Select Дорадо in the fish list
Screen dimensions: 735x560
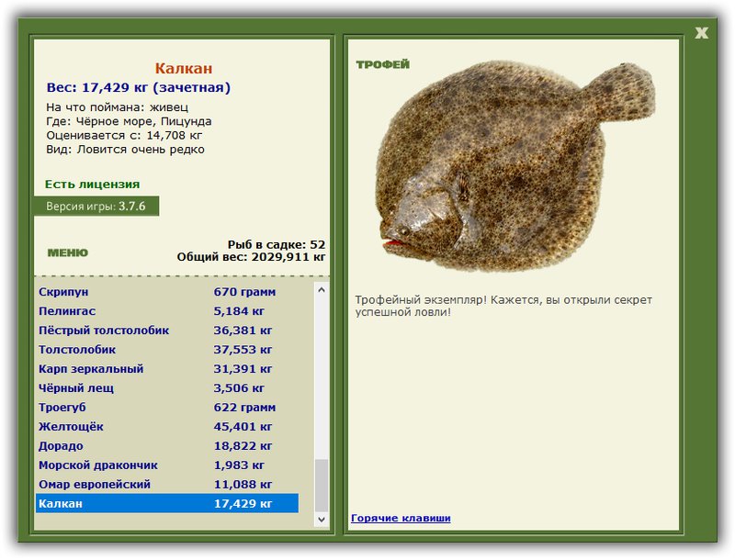click(x=167, y=446)
